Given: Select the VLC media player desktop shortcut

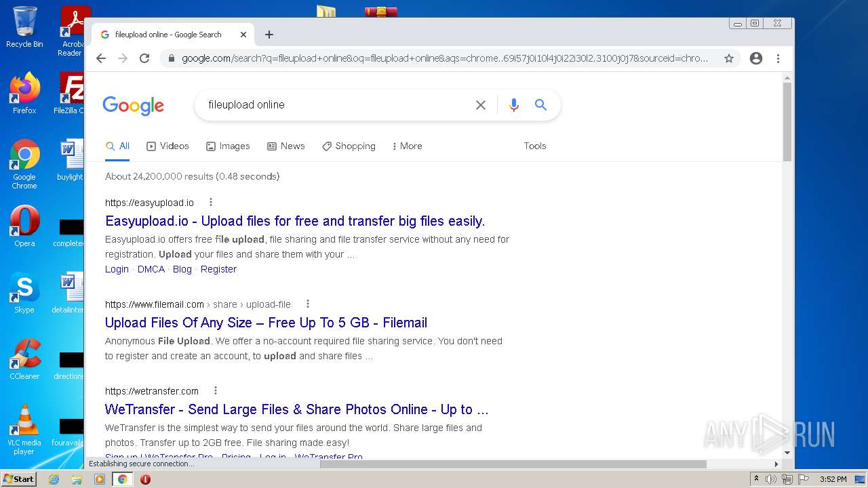Looking at the screenshot, I should pyautogui.click(x=24, y=430).
